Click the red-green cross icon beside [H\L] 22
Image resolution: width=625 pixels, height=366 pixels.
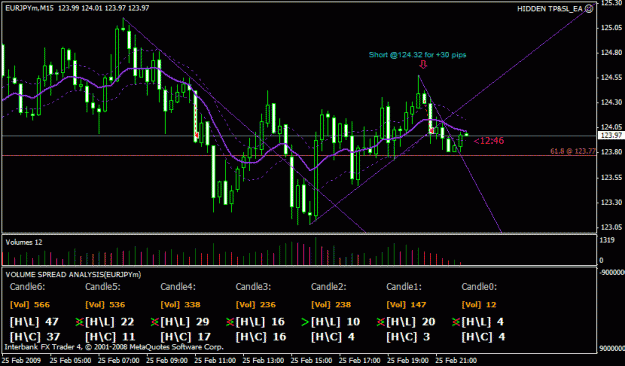click(x=79, y=322)
